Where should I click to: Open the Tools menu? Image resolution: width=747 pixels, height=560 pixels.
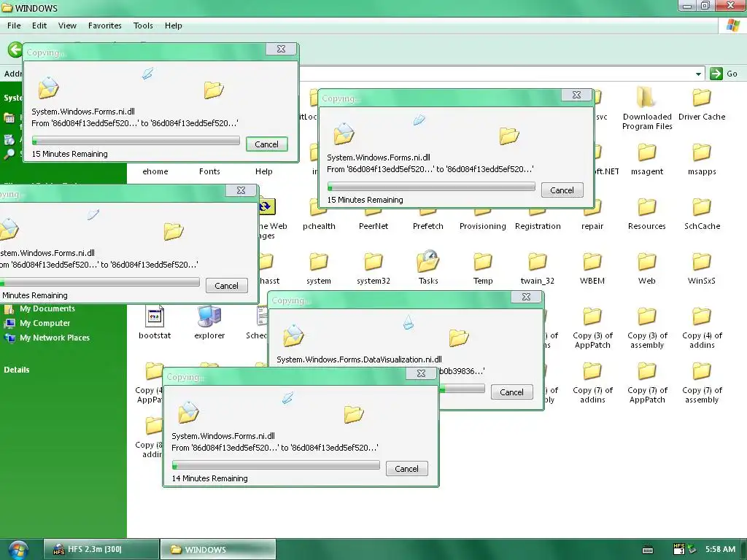pyautogui.click(x=143, y=26)
